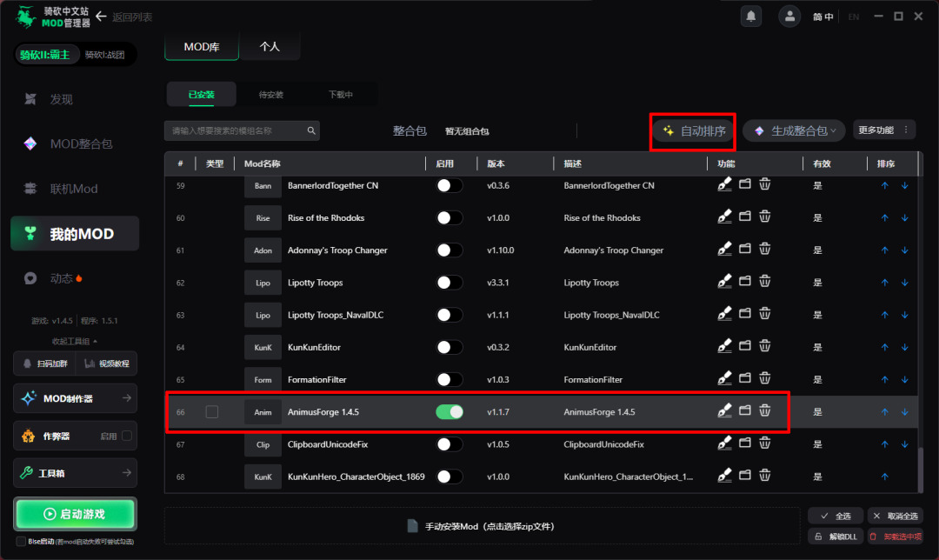Screen dimensions: 939x560
Task: Switch to the 待安装 tab
Action: (270, 95)
